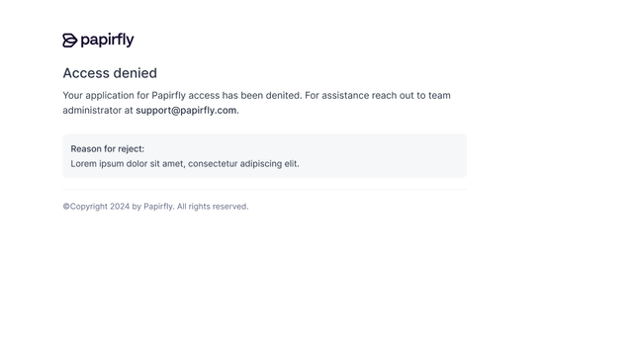Click the horizontal divider above footer
Image resolution: width=633 pixels, height=364 pixels.
264,189
